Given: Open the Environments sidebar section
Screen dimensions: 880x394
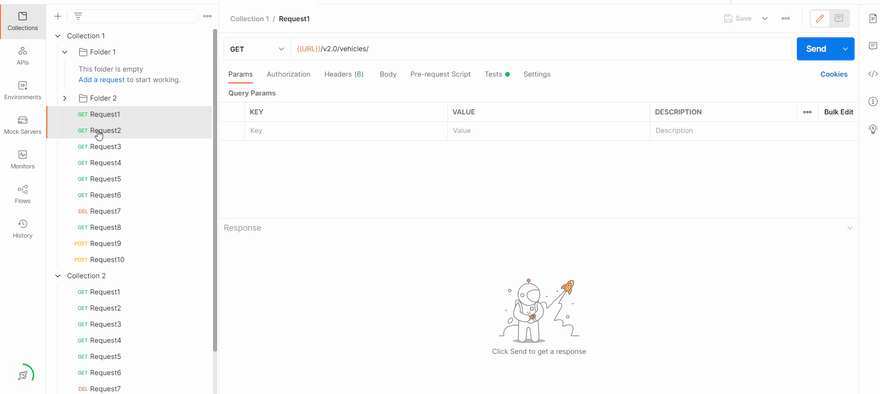Looking at the screenshot, I should [x=22, y=91].
